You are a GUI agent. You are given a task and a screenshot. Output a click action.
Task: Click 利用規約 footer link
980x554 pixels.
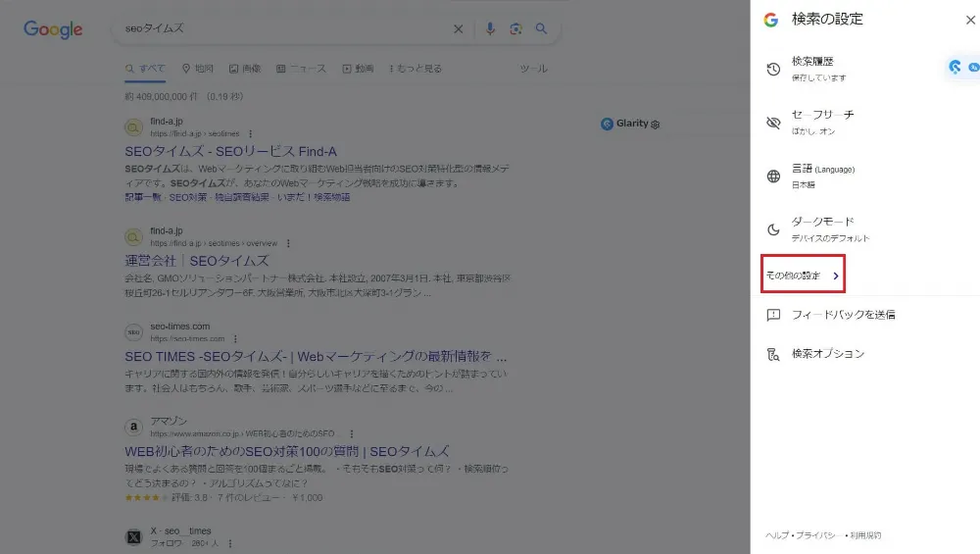click(x=865, y=535)
